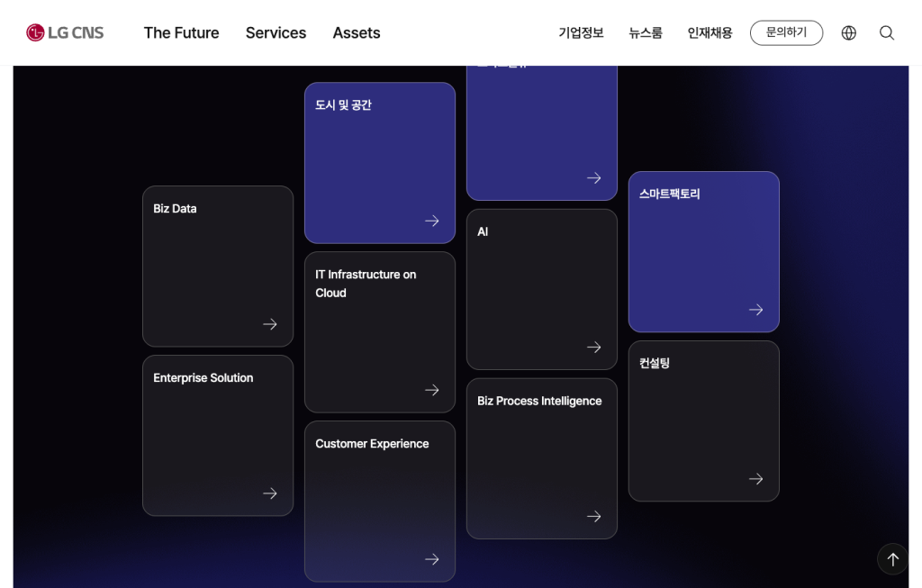Open The Future menu
Image resolution: width=922 pixels, height=588 pixels.
181,32
